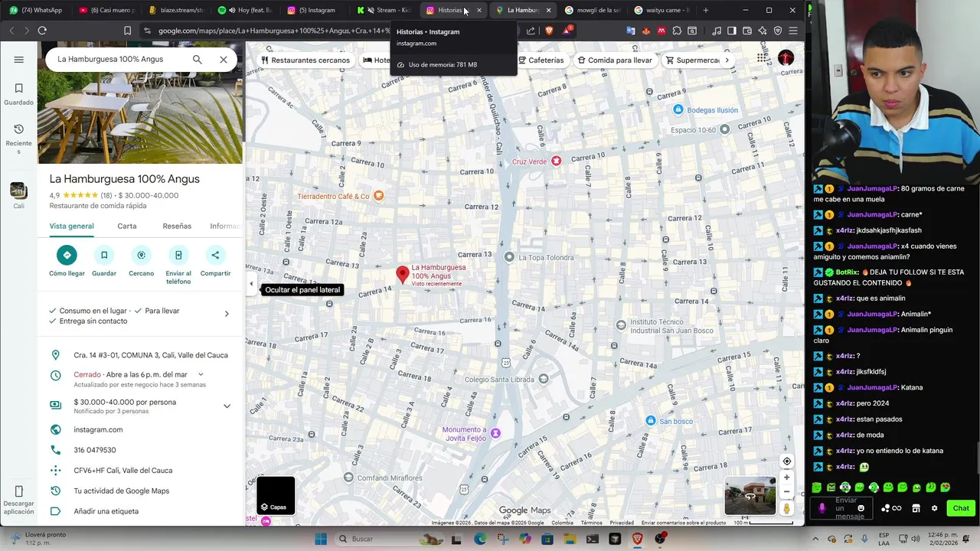Expand the service options chevron arrow
Screen dimensions: 980x551
point(227,314)
